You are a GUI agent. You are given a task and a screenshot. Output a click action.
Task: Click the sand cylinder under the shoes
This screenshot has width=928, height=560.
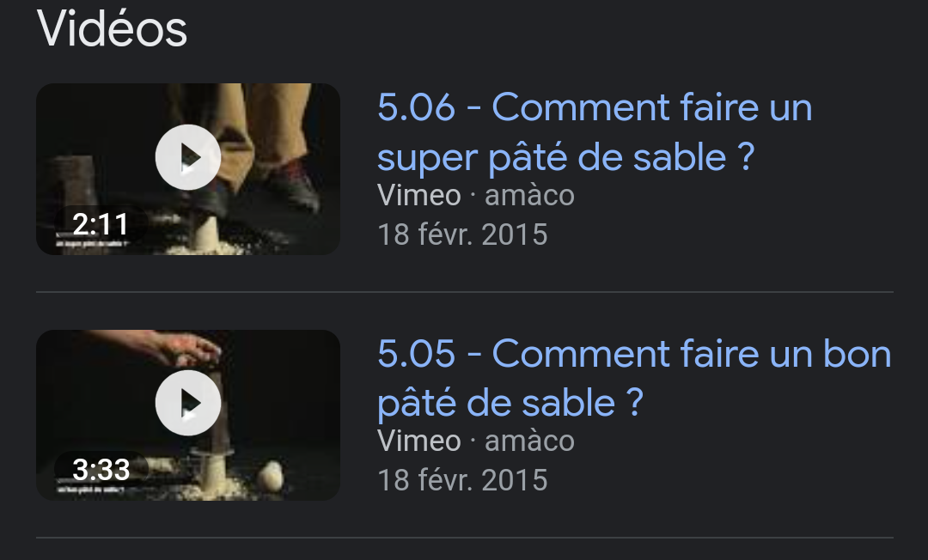coord(206,234)
